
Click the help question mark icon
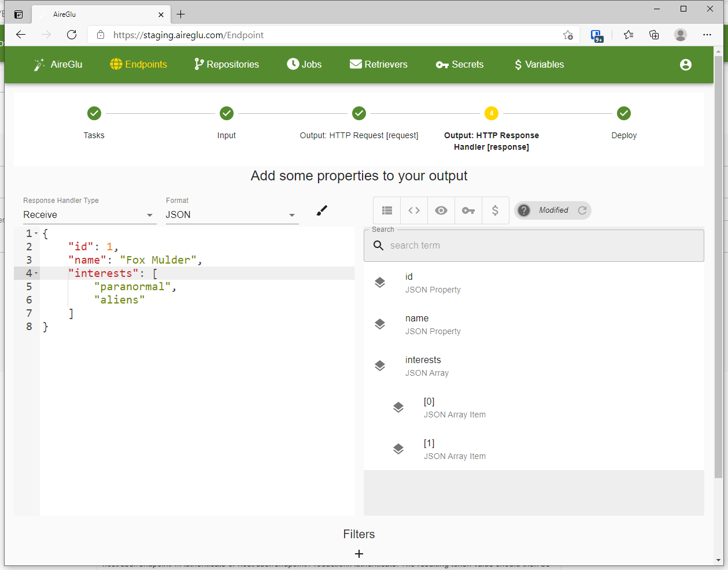click(x=524, y=210)
